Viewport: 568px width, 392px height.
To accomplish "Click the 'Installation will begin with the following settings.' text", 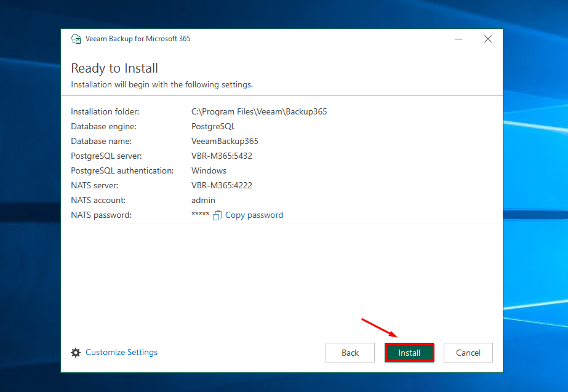I will click(x=162, y=85).
